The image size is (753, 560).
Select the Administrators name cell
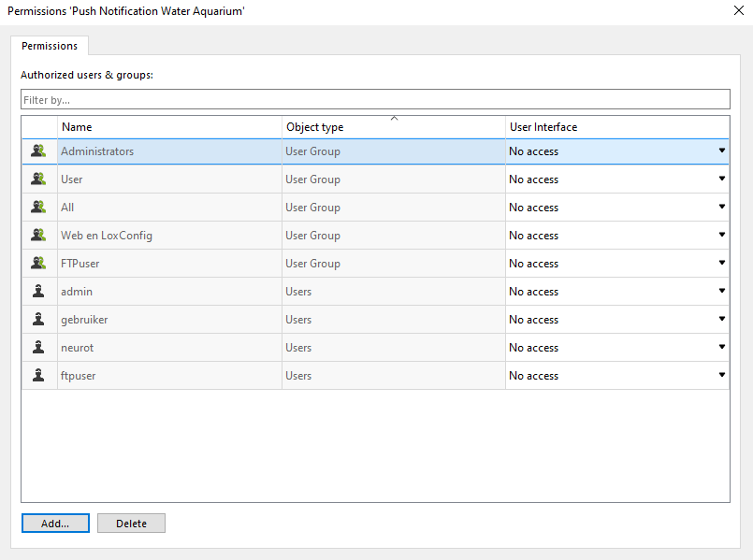coord(169,151)
